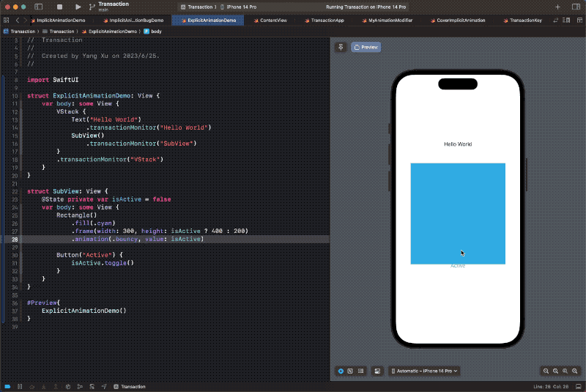Image resolution: width=586 pixels, height=392 pixels.
Task: Tap the Active button in phone preview
Action: point(458,266)
